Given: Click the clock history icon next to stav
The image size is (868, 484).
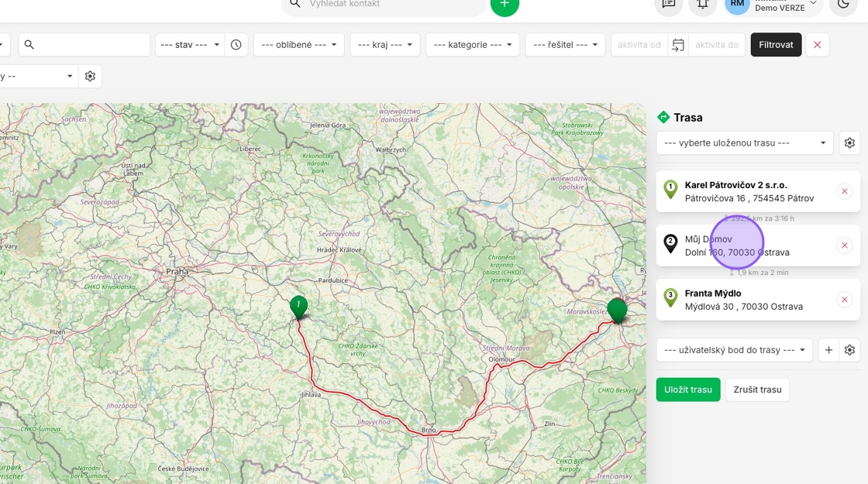Looking at the screenshot, I should [x=236, y=45].
